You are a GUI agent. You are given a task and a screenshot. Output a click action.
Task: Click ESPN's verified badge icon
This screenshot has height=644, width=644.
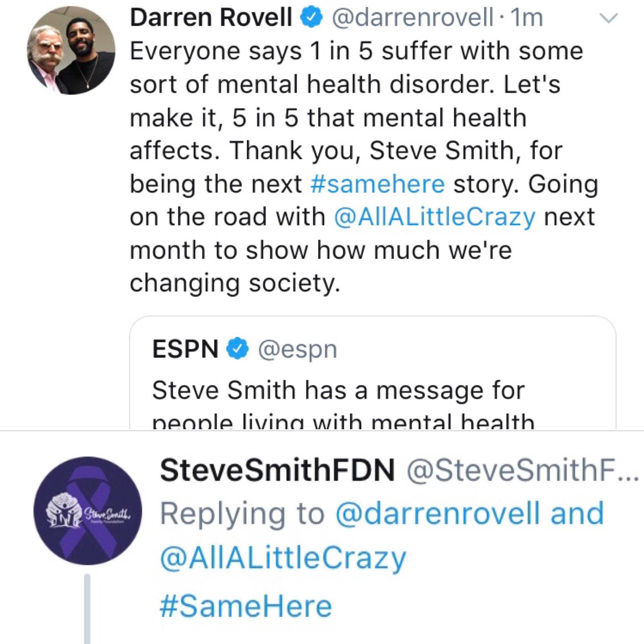(x=238, y=348)
